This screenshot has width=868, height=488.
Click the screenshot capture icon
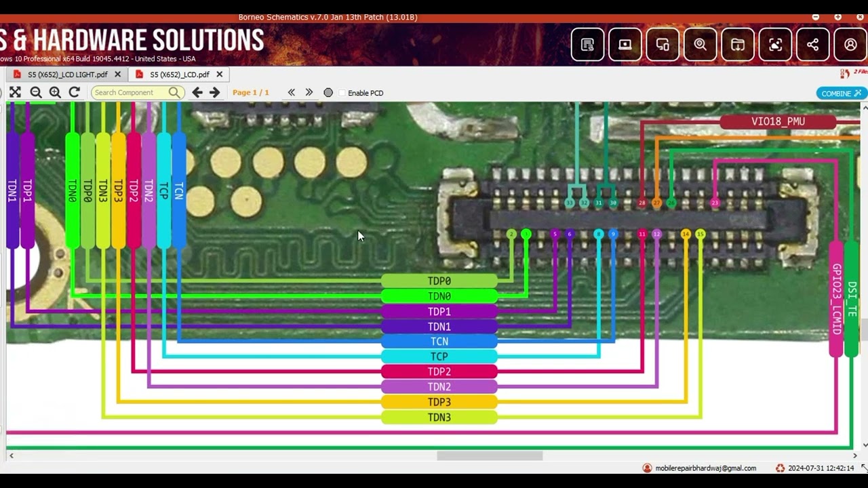pyautogui.click(x=775, y=45)
